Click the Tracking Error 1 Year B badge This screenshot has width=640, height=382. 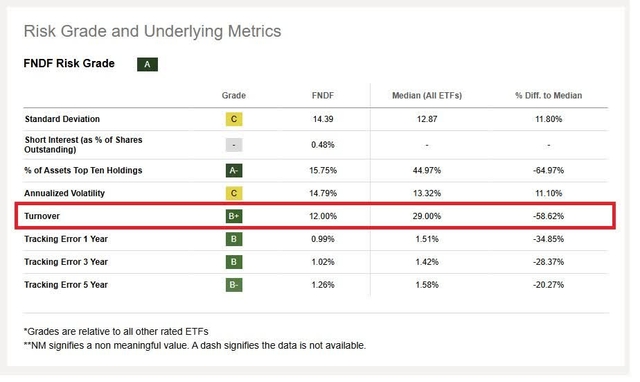(234, 239)
